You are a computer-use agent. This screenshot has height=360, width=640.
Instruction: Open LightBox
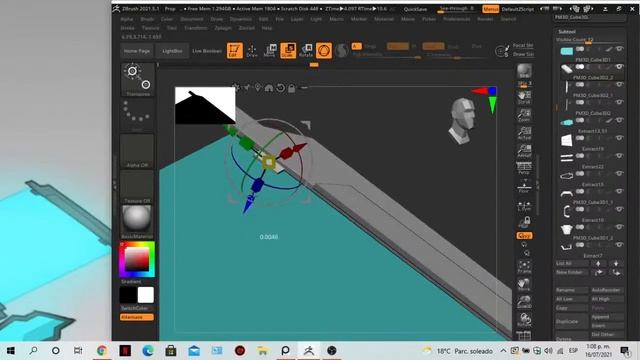[x=172, y=51]
